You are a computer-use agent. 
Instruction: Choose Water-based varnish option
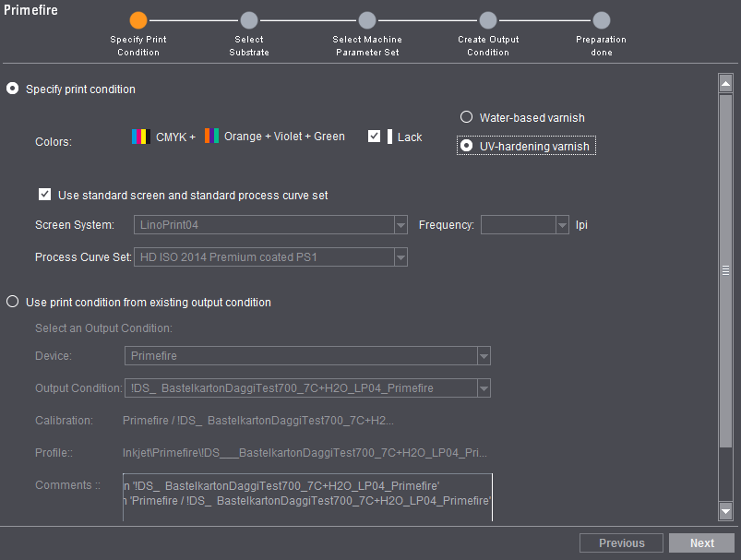pyautogui.click(x=466, y=117)
